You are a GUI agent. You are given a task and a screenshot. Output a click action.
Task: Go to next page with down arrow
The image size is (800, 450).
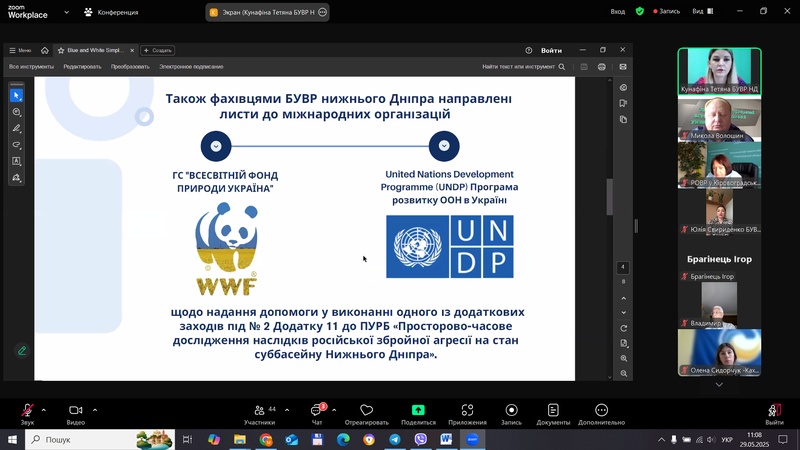[623, 312]
